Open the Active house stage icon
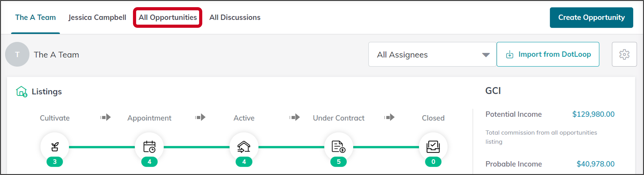The width and height of the screenshot is (644, 175). (244, 147)
